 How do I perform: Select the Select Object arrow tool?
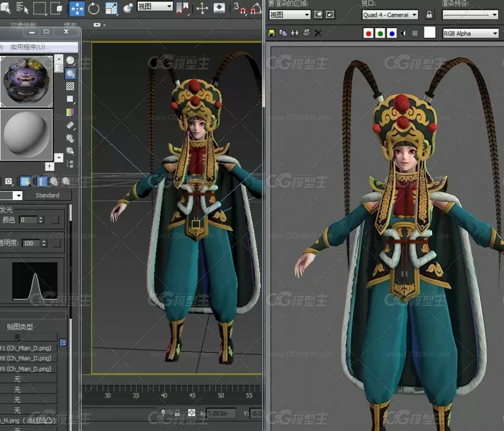point(6,7)
